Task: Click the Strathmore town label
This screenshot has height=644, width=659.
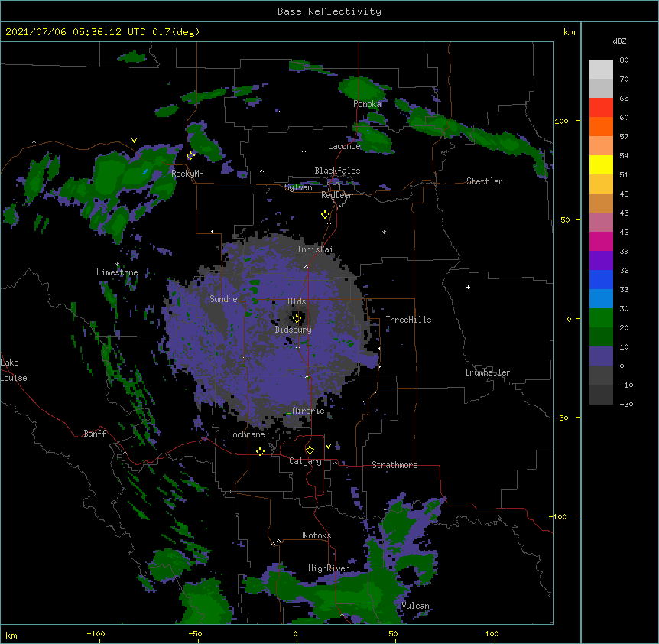Action: pyautogui.click(x=394, y=465)
